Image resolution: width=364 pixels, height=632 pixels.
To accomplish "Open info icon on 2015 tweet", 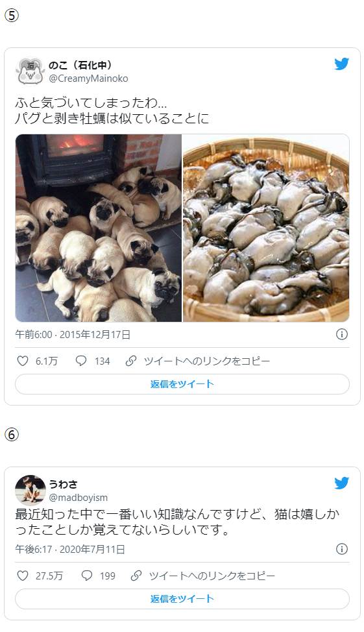I will (341, 334).
